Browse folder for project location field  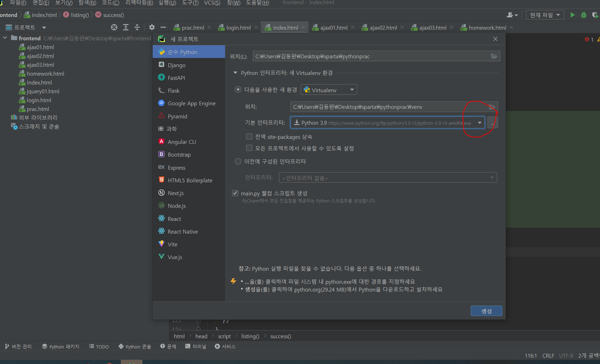point(494,56)
